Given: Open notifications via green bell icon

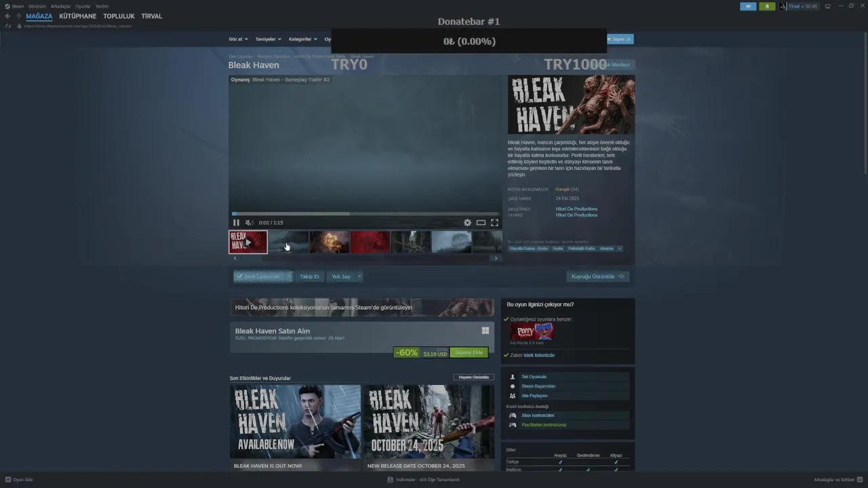Looking at the screenshot, I should [767, 6].
